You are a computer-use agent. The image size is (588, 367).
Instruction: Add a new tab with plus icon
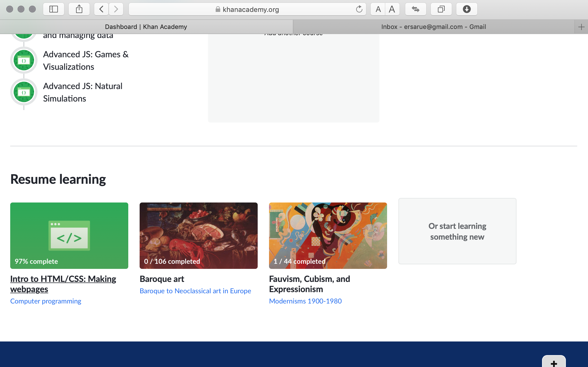click(581, 27)
